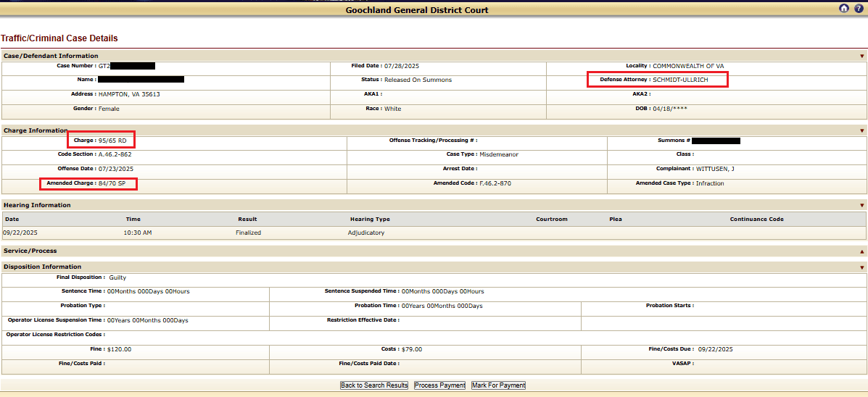Collapse the Disposition Information section arrow

pos(861,267)
